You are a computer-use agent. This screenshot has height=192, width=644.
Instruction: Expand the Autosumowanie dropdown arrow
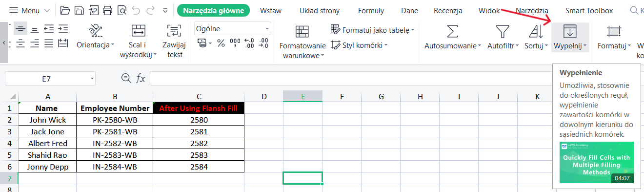tap(480, 46)
